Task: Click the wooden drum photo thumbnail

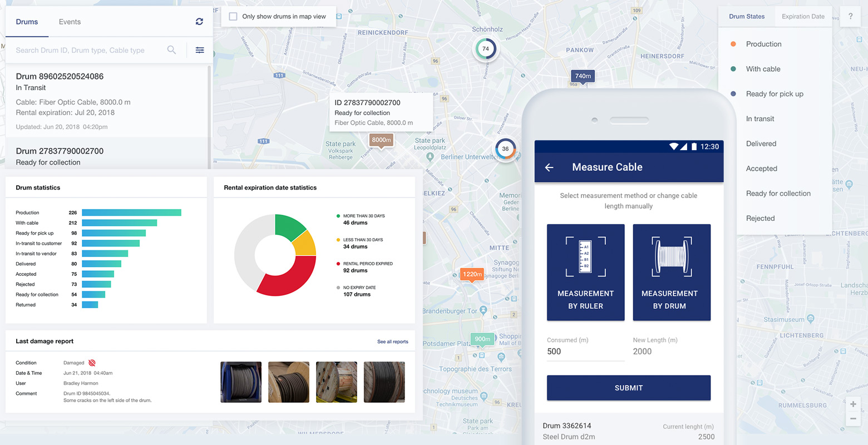Action: pos(337,382)
